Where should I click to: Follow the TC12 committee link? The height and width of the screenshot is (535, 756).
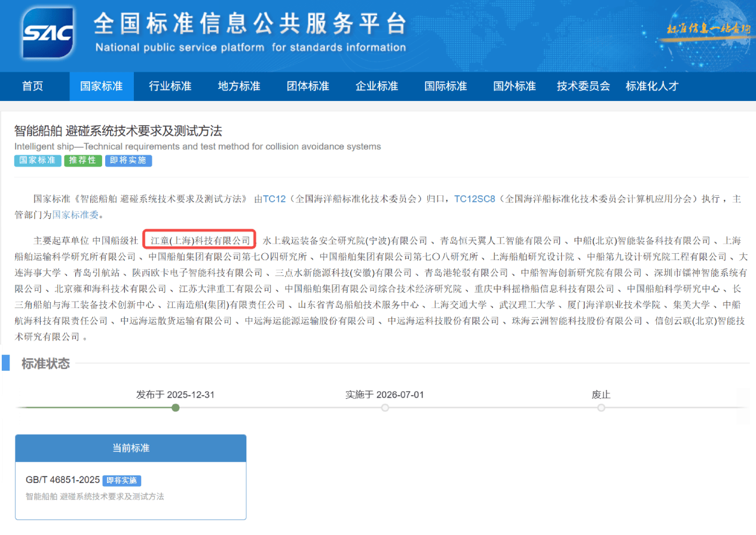tap(274, 199)
